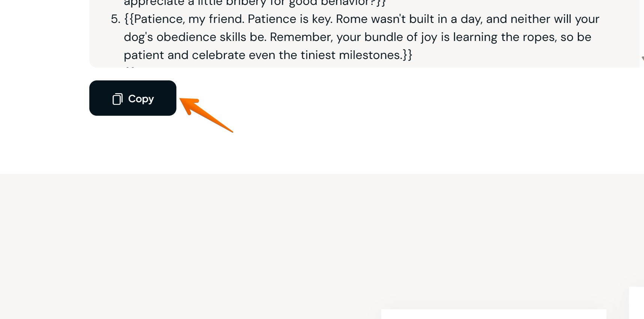644x319 pixels.
Task: Click the clipboard icon inside Copy button
Action: pos(117,99)
